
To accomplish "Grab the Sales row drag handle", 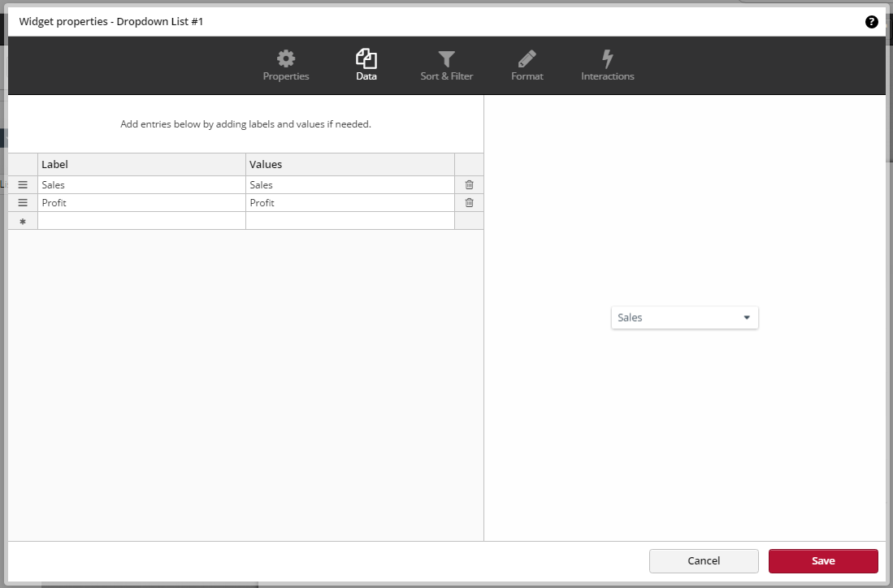I will [x=23, y=185].
